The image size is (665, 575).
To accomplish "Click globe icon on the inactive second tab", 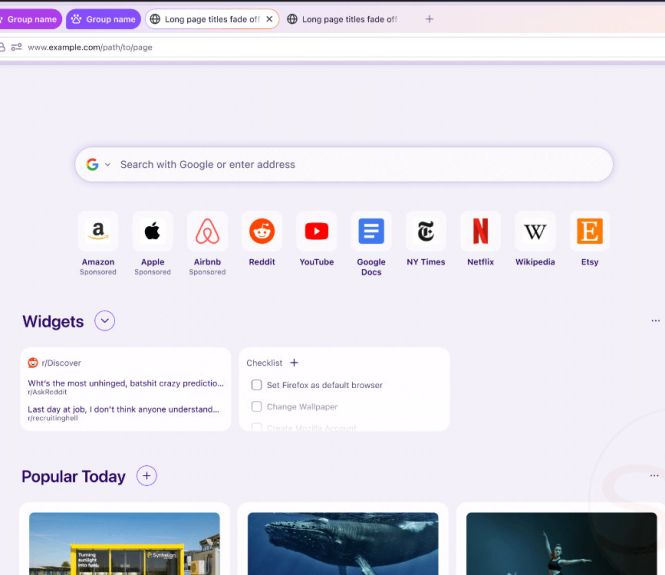I will pyautogui.click(x=292, y=19).
